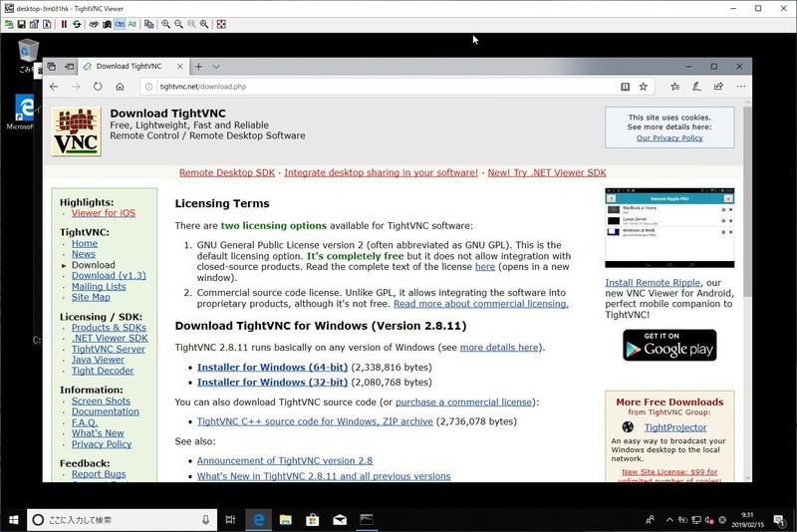Open Our Privacy Policy link in cookie notice

pyautogui.click(x=669, y=137)
